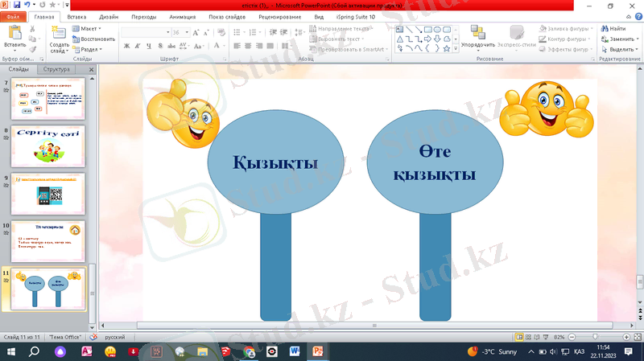This screenshot has width=644, height=361.
Task: Switch to the Структура outline tab
Action: tap(57, 70)
